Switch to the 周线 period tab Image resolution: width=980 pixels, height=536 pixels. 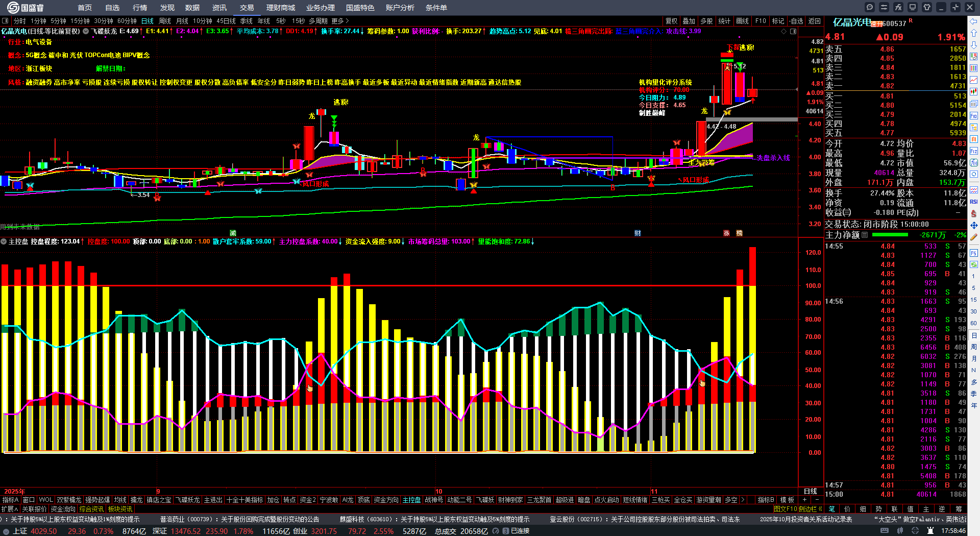(165, 21)
